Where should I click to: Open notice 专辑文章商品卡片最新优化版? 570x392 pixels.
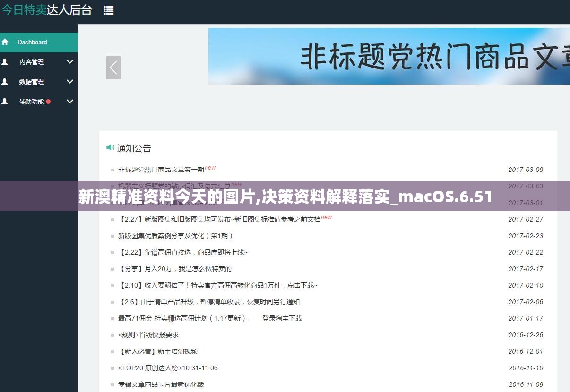pyautogui.click(x=161, y=384)
